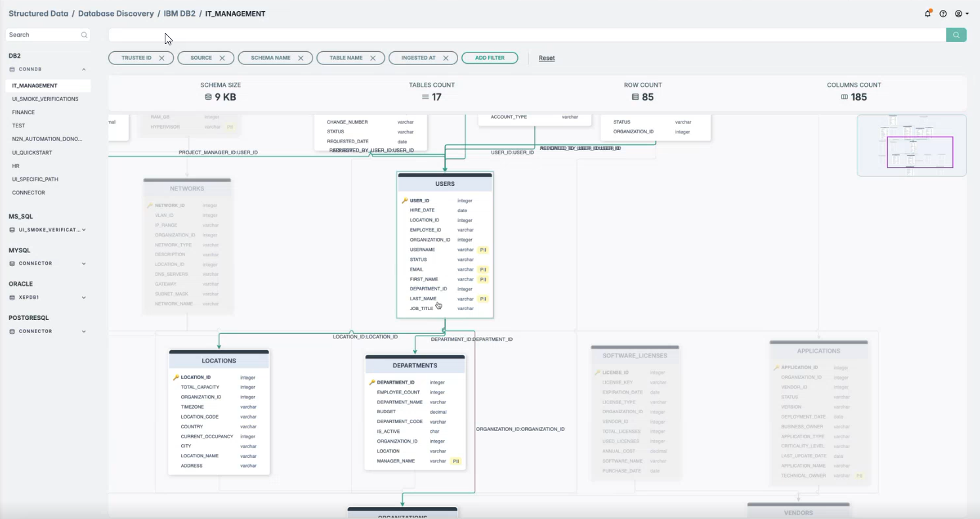The width and height of the screenshot is (980, 519).
Task: Expand the XEPDB1 Oracle database
Action: pyautogui.click(x=83, y=298)
